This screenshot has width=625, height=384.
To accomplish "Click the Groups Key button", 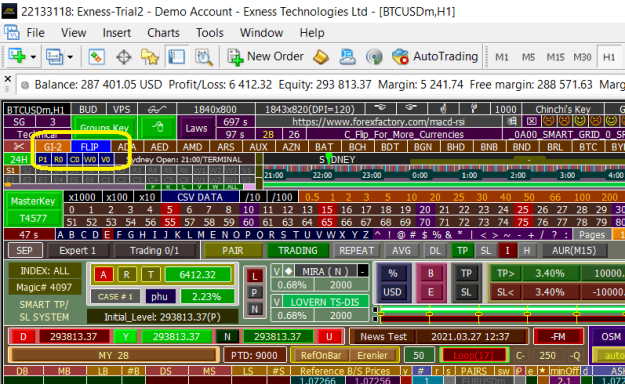I will 104,128.
